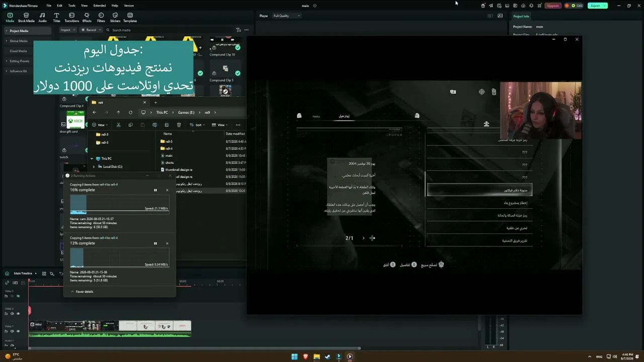Toggle Video 1 track visibility eye

coord(18,331)
